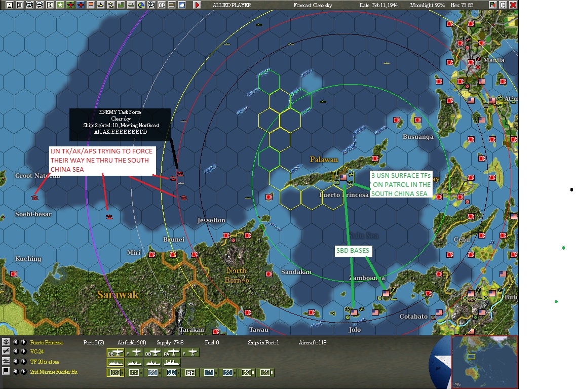
Task: Click the aircraft unit icon bottom left
Action: pyautogui.click(x=6, y=351)
